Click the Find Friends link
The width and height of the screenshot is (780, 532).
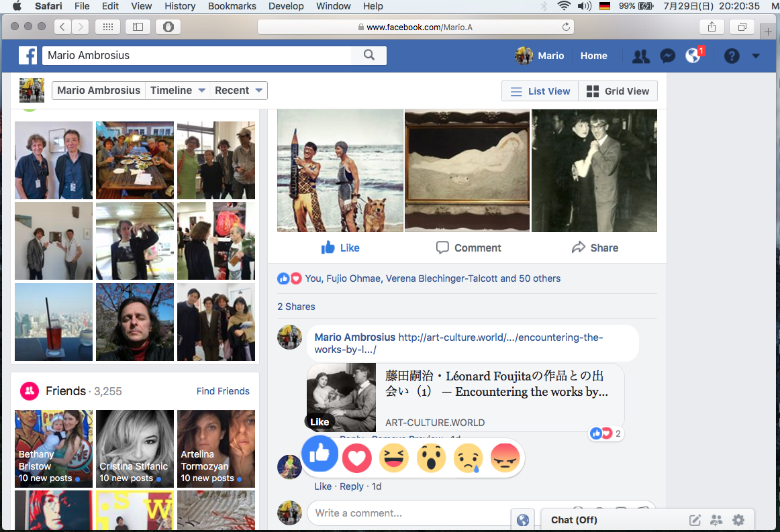[223, 391]
